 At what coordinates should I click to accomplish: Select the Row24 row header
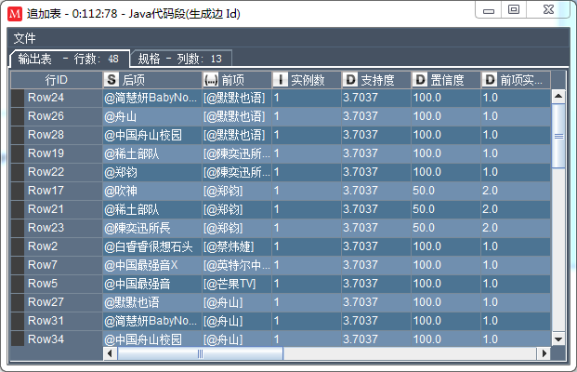56,98
